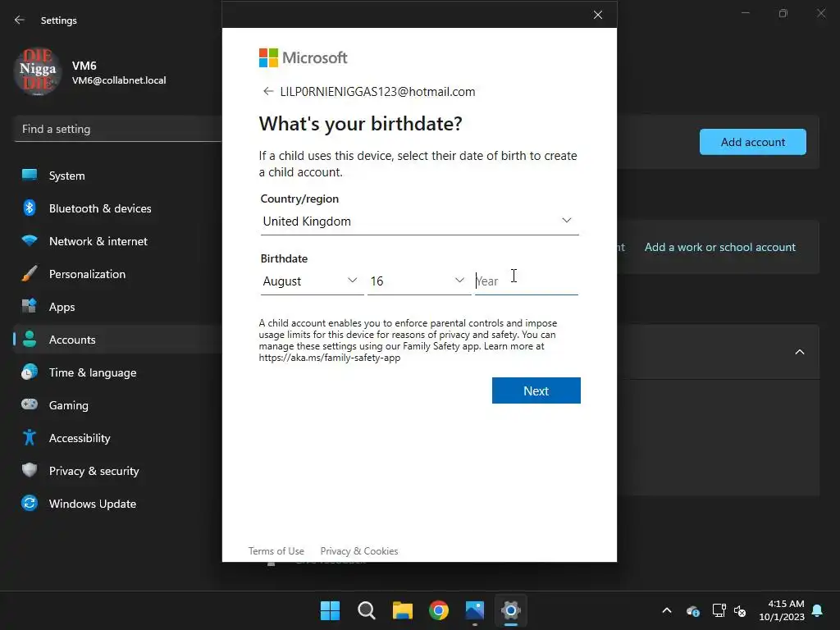Click the Gaming controller icon
The image size is (840, 630).
pos(30,404)
